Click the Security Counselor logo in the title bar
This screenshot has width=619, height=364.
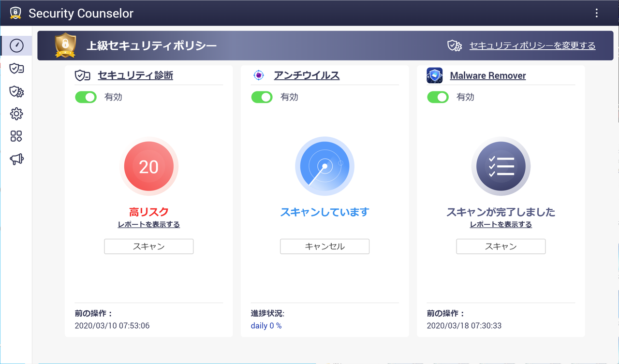coord(15,13)
